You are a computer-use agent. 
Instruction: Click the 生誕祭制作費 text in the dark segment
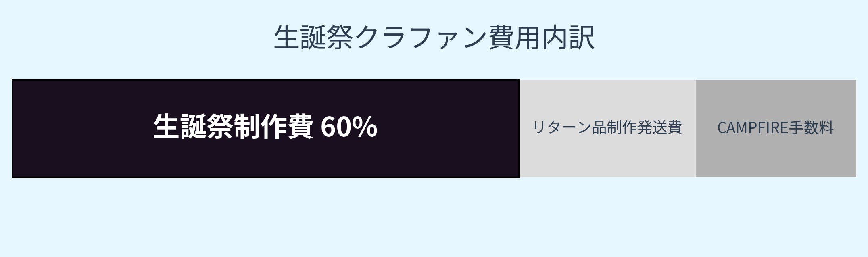point(233,127)
